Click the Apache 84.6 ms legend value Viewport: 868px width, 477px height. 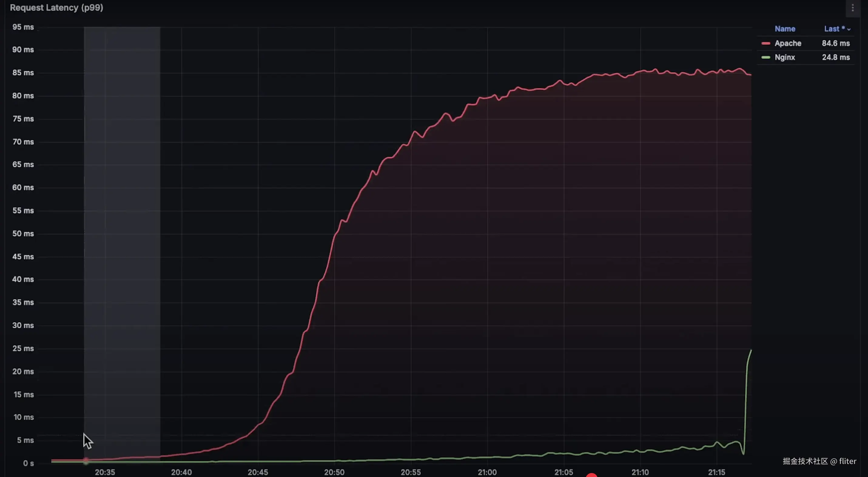tap(835, 43)
